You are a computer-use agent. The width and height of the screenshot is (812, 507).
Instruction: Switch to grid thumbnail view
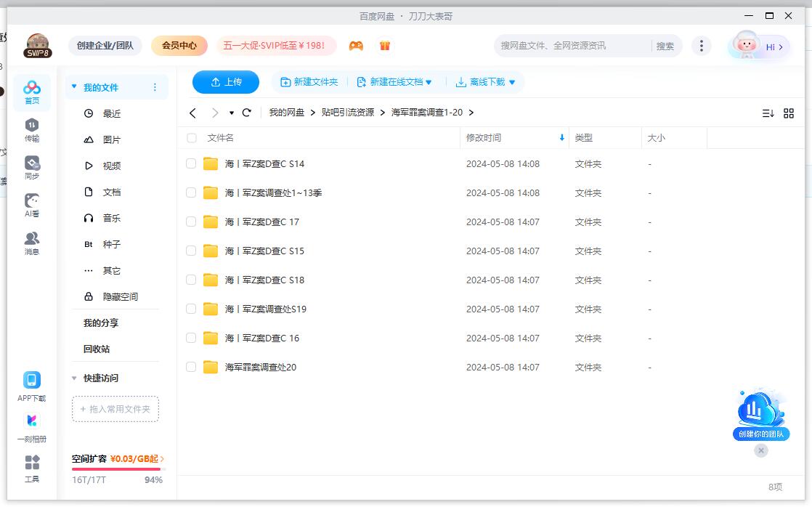click(x=789, y=113)
